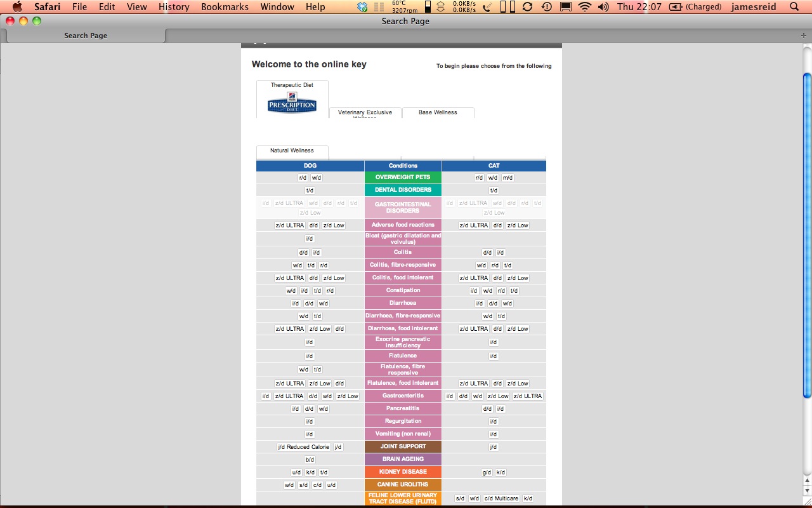This screenshot has height=508, width=812.
Task: Open the History menu
Action: coord(174,7)
